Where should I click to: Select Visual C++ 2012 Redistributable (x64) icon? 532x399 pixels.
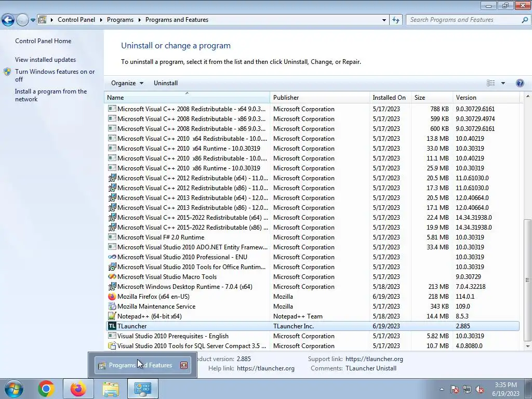coord(112,178)
